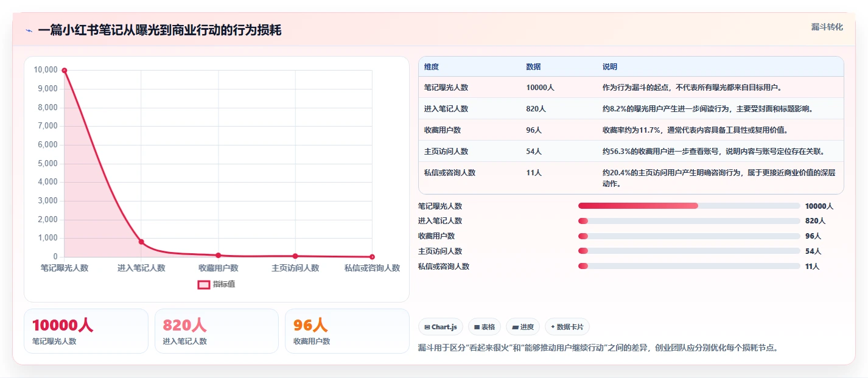Select the 表格 tag chip
The image size is (868, 378).
coord(485,327)
